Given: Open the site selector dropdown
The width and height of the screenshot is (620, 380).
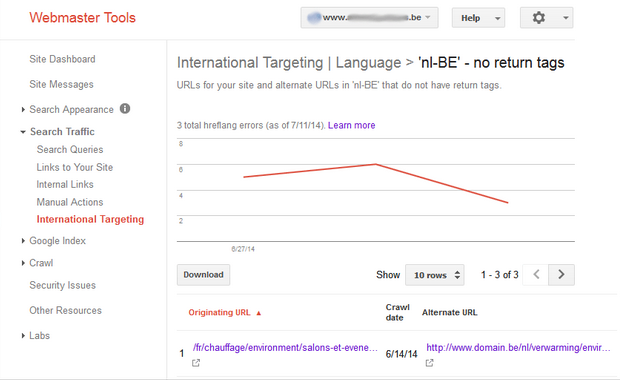Looking at the screenshot, I should click(x=369, y=18).
